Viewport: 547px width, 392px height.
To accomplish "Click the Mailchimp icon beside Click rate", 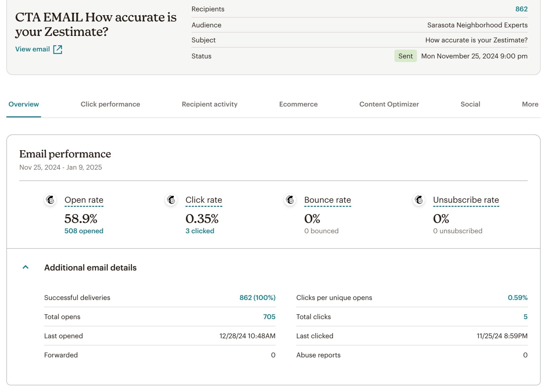I will tap(171, 200).
